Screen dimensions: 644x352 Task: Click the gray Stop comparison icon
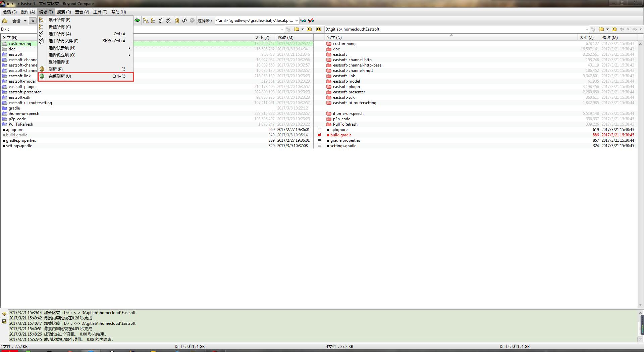(192, 20)
